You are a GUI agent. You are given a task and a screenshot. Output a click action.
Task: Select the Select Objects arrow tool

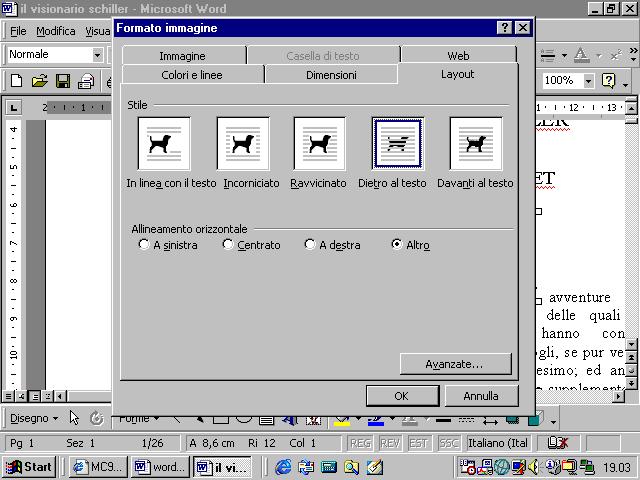click(74, 418)
